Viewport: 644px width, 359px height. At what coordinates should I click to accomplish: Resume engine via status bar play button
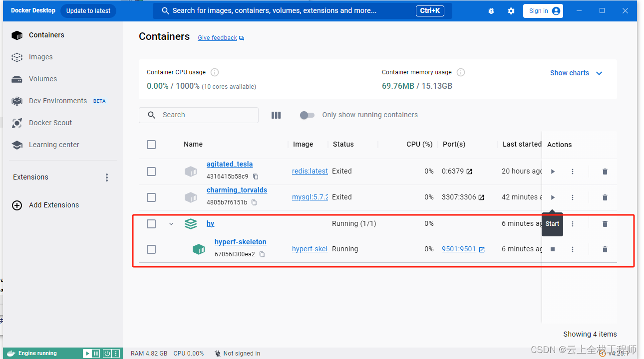point(87,354)
